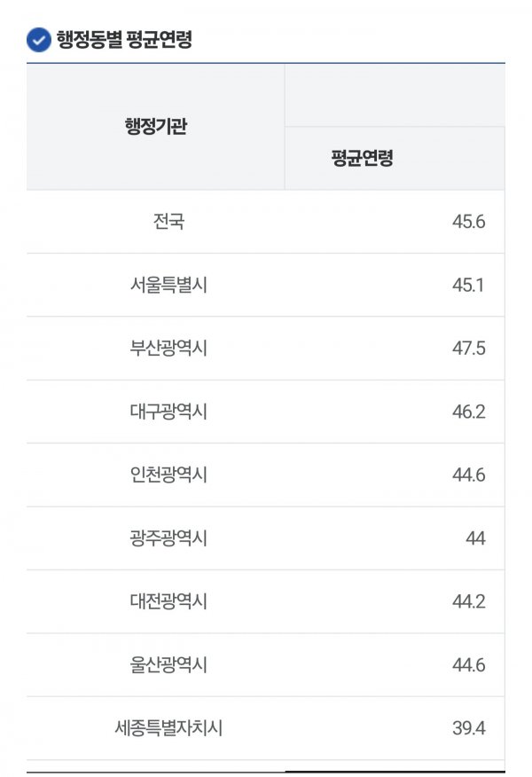Click the 45.6 value for 전국
Viewport: 532px width, 777px height.
[468, 222]
